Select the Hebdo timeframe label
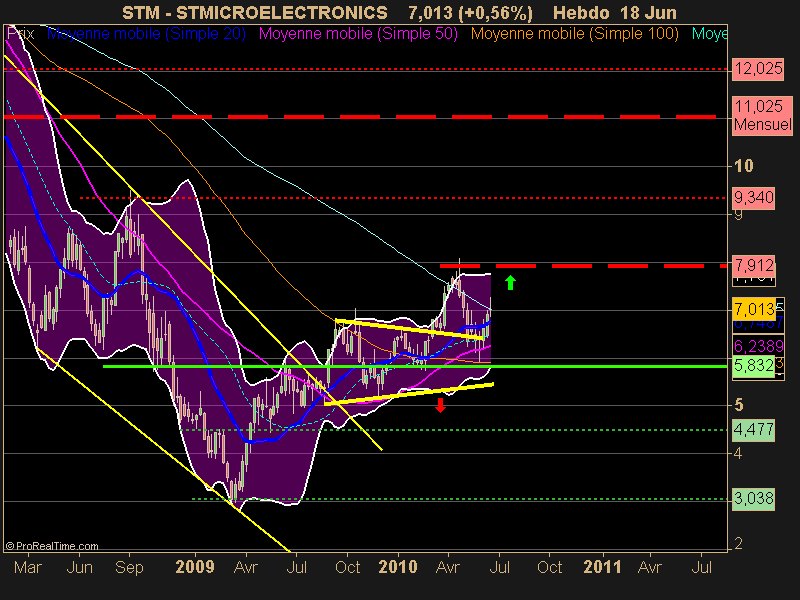Screen dimensions: 800x600 tap(581, 12)
